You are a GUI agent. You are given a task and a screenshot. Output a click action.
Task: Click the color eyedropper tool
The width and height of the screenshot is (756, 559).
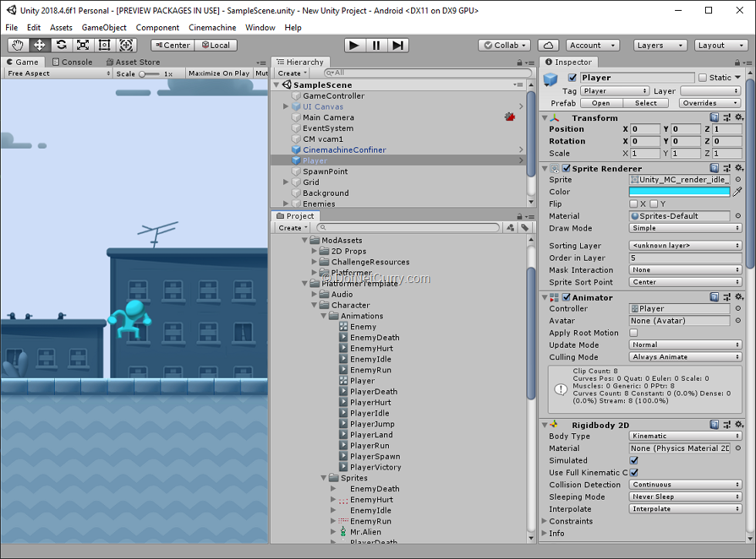coord(737,192)
